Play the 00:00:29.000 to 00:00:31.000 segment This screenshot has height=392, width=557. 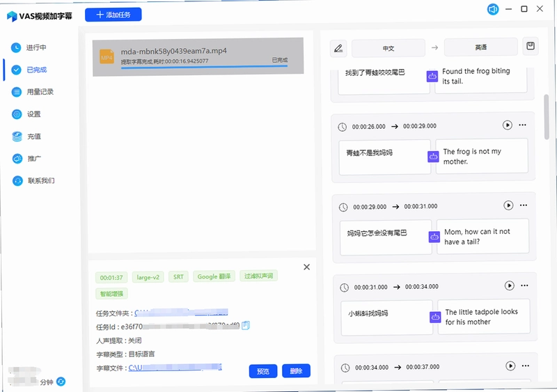pos(508,205)
